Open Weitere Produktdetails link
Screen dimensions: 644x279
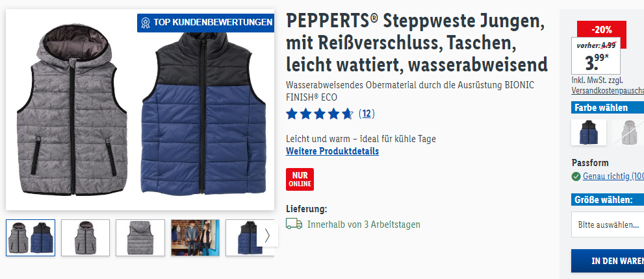click(332, 151)
